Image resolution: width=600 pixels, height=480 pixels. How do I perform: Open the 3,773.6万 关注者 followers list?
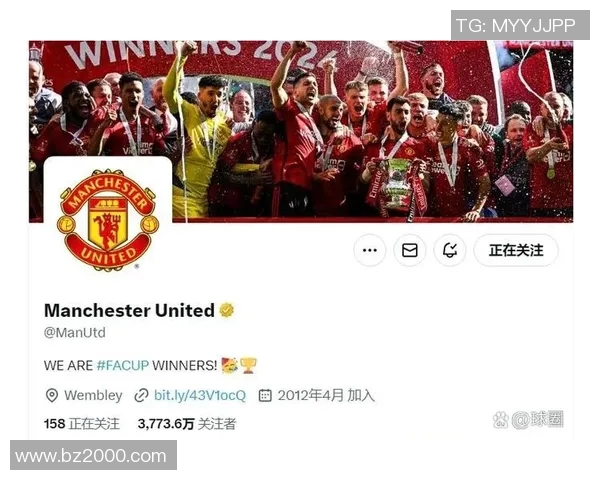pos(187,424)
